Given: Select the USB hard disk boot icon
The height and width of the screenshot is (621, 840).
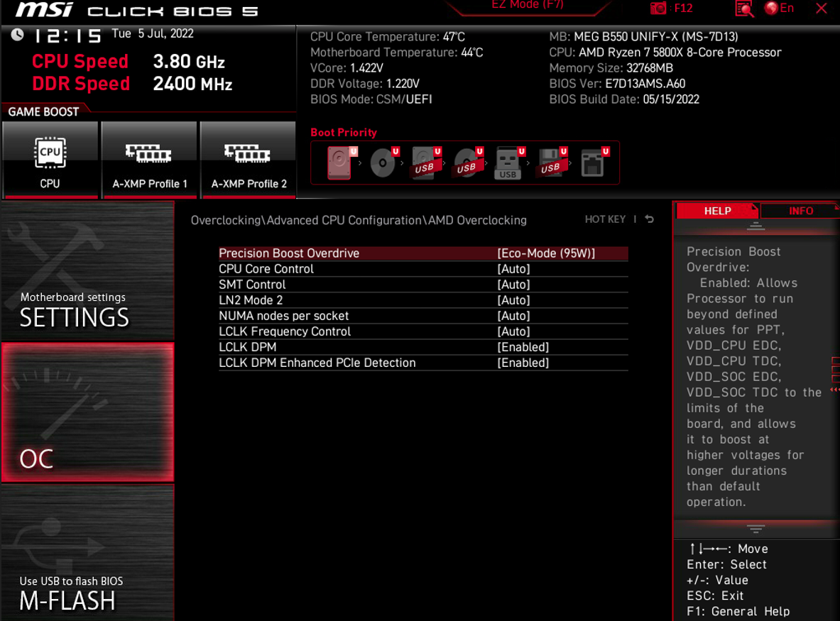Looking at the screenshot, I should pyautogui.click(x=427, y=163).
